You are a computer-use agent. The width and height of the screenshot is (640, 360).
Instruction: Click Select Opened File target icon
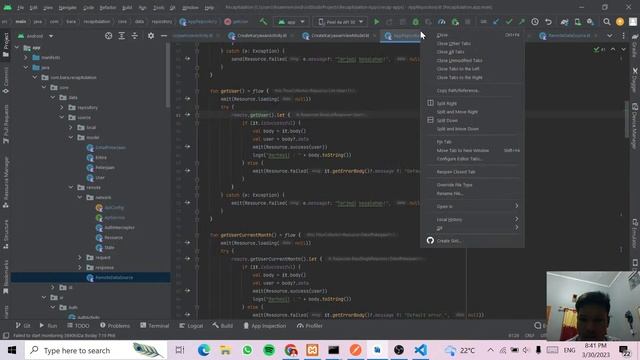click(108, 36)
